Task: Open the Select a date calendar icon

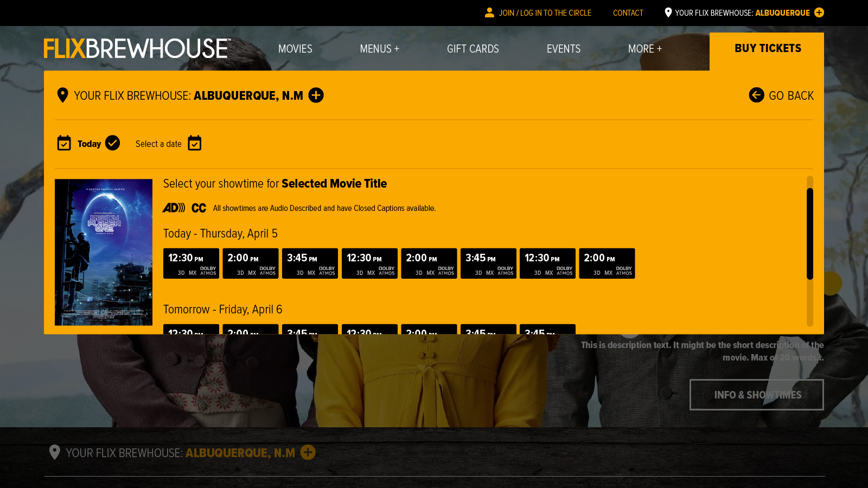Action: point(194,143)
